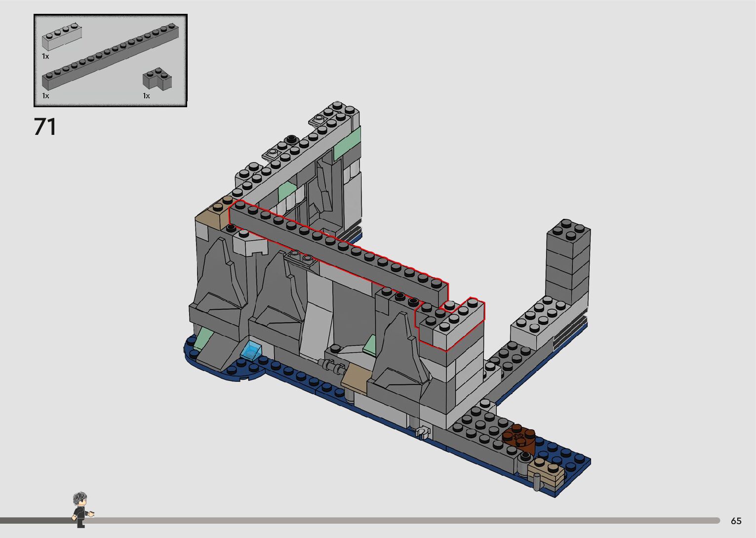Click the minifigure icon on progress bar
The width and height of the screenshot is (756, 538).
81,509
